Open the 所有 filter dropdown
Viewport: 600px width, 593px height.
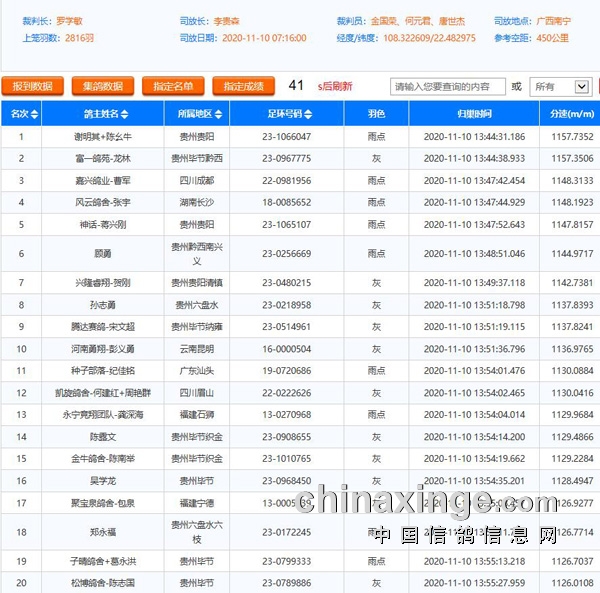click(560, 87)
